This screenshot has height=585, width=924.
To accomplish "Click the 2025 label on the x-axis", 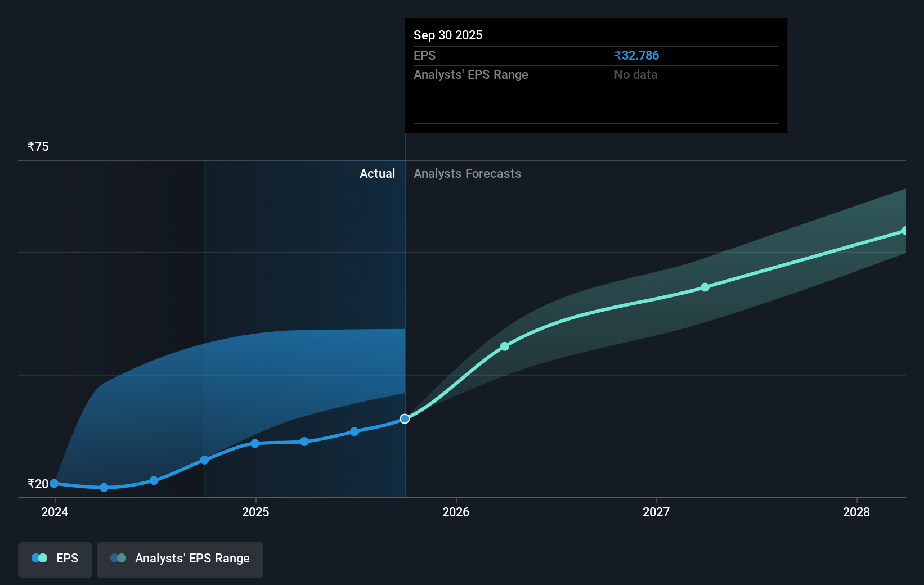I will click(x=255, y=512).
